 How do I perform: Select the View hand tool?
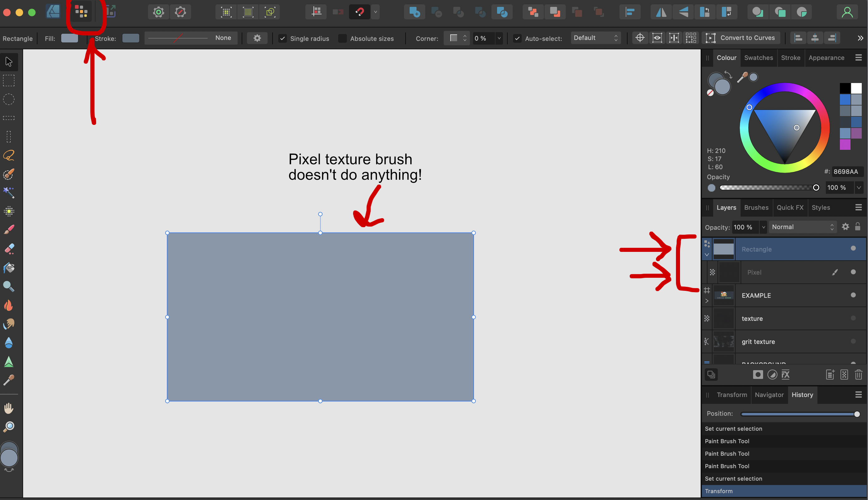pyautogui.click(x=9, y=408)
